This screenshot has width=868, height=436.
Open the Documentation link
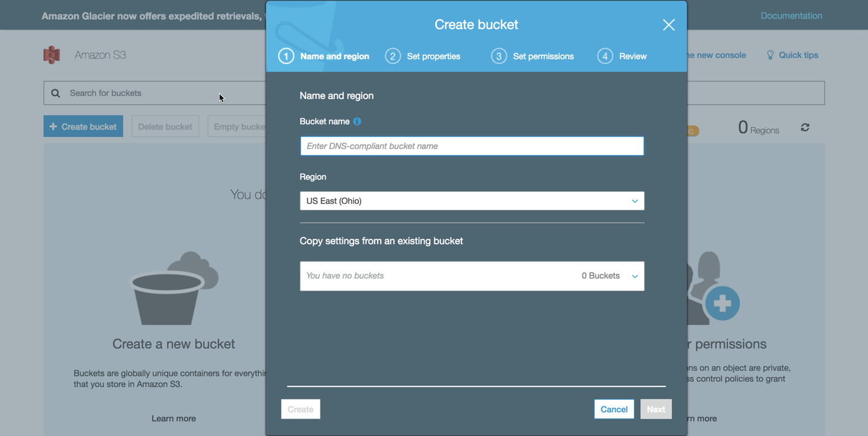pyautogui.click(x=791, y=16)
